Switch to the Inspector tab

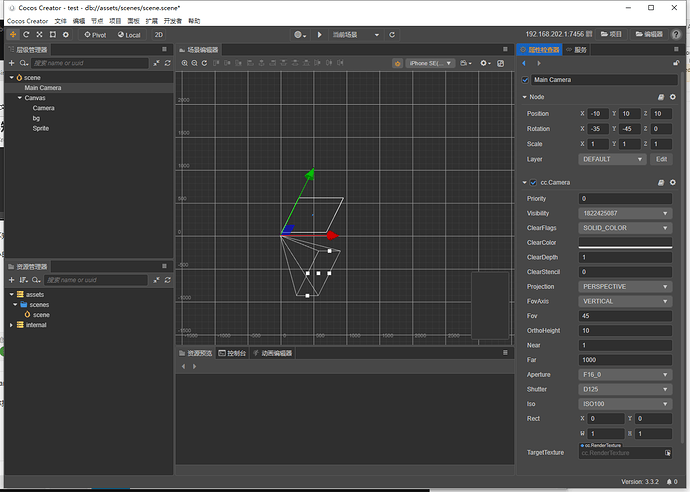540,50
